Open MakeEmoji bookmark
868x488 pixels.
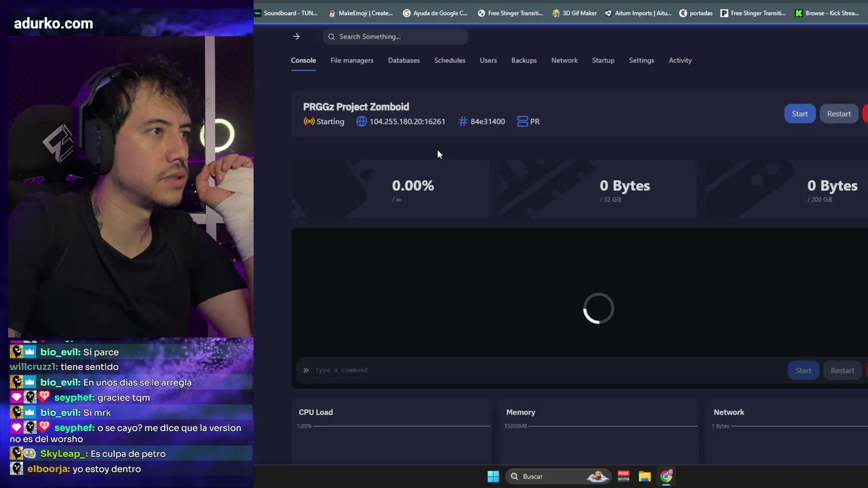click(x=361, y=13)
